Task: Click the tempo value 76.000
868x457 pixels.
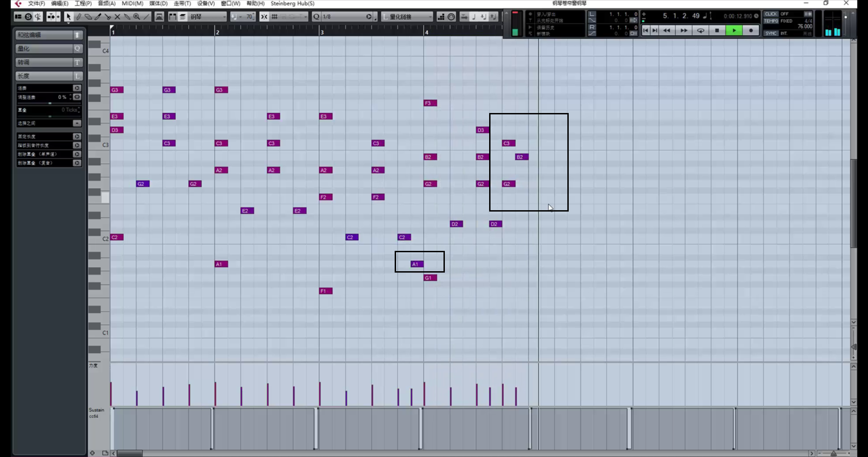Action: tap(805, 27)
